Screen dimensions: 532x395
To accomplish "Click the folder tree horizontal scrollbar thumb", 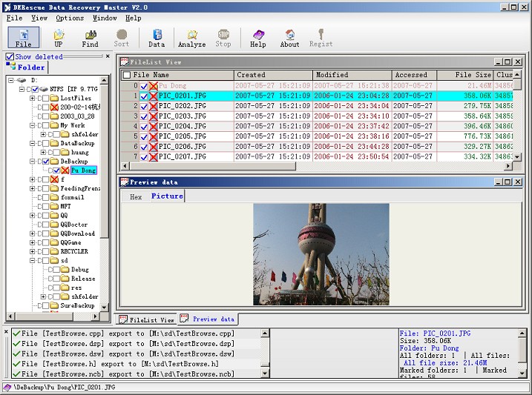I will click(44, 316).
